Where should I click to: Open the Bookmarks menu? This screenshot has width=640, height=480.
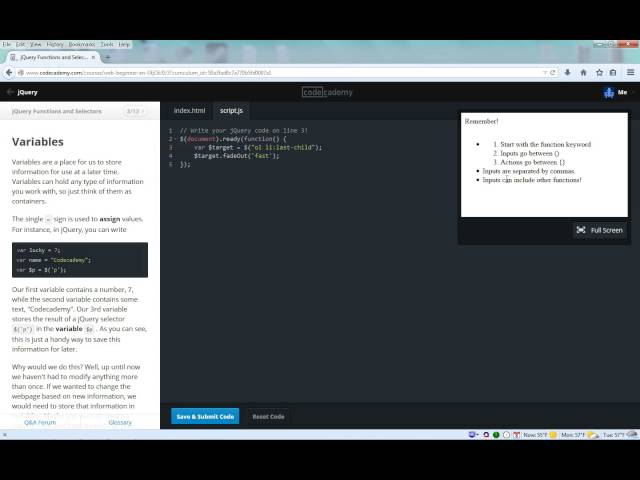[82, 44]
